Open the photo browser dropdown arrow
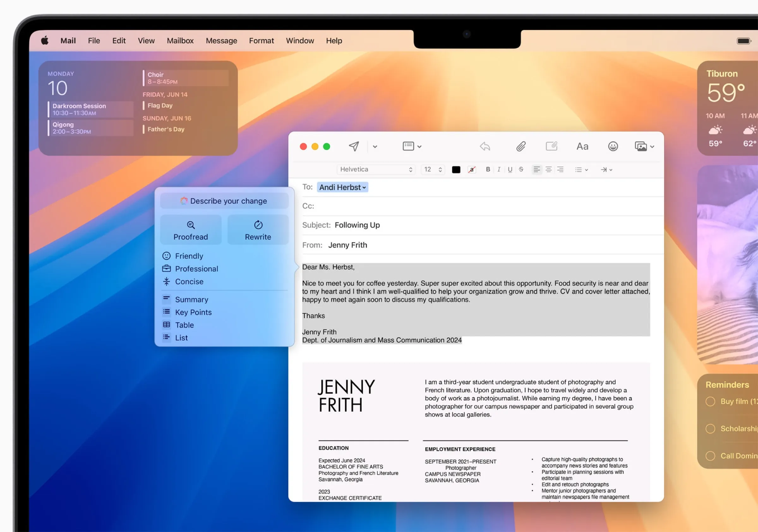The image size is (758, 532). (x=653, y=146)
